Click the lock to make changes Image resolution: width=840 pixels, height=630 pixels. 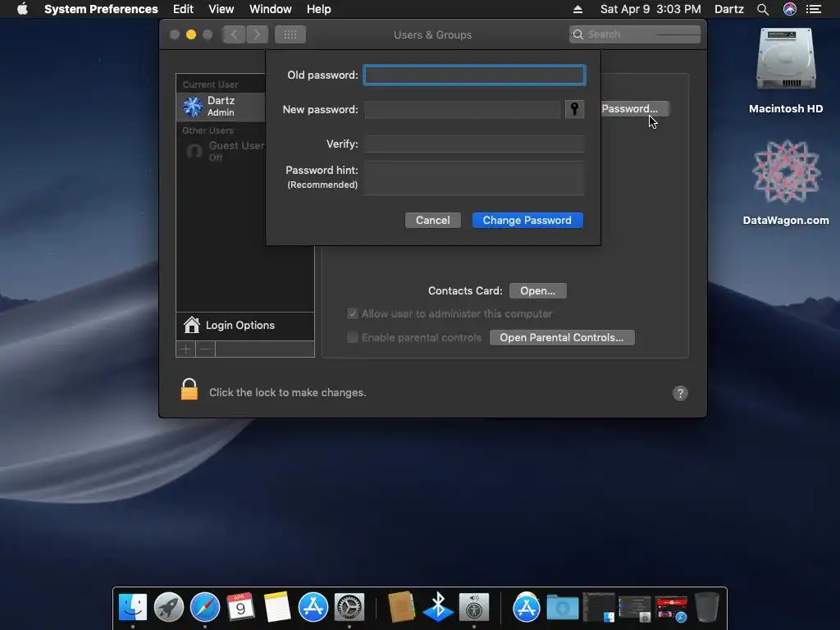click(x=189, y=390)
